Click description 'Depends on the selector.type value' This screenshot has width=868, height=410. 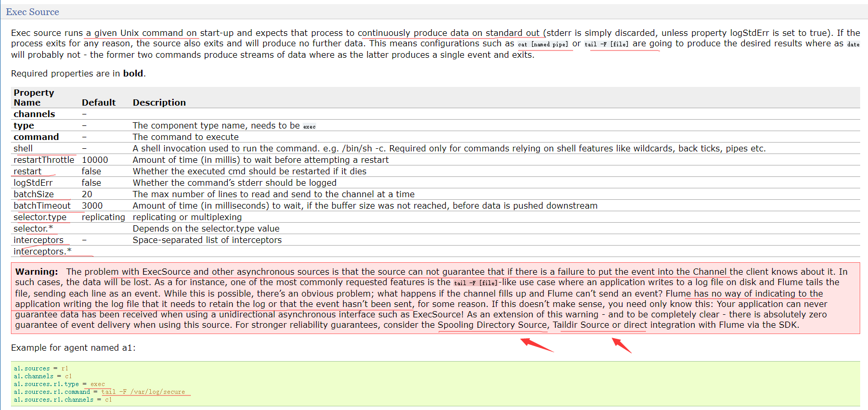click(x=206, y=228)
